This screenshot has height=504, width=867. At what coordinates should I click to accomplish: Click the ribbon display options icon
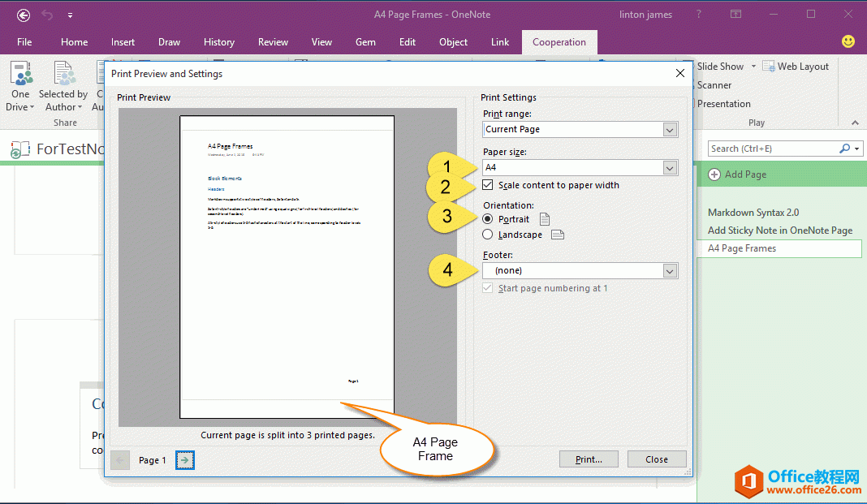coord(736,15)
